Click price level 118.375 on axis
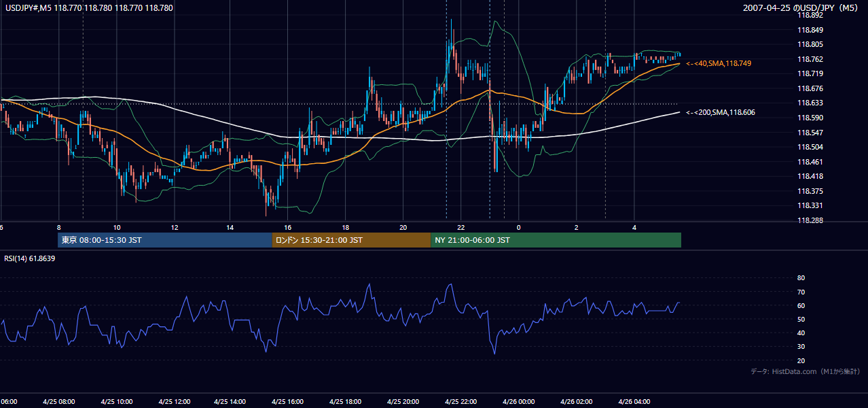868x408 pixels. coord(810,191)
